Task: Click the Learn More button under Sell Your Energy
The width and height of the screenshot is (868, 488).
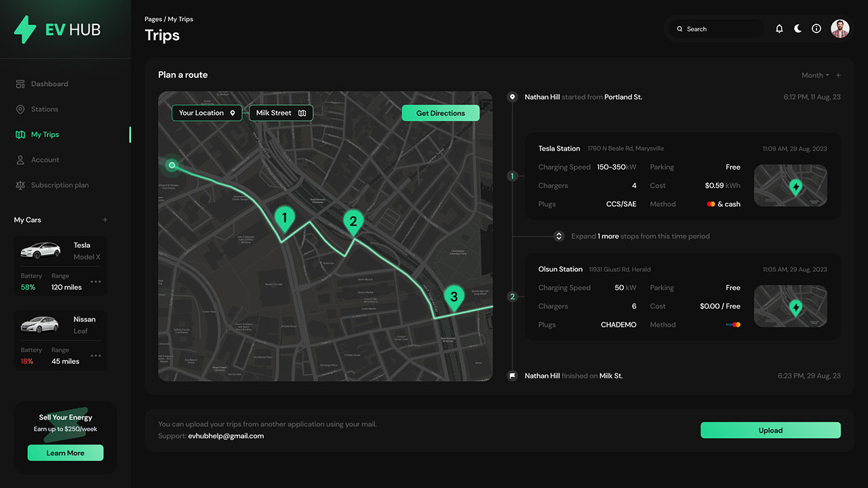Action: click(65, 453)
